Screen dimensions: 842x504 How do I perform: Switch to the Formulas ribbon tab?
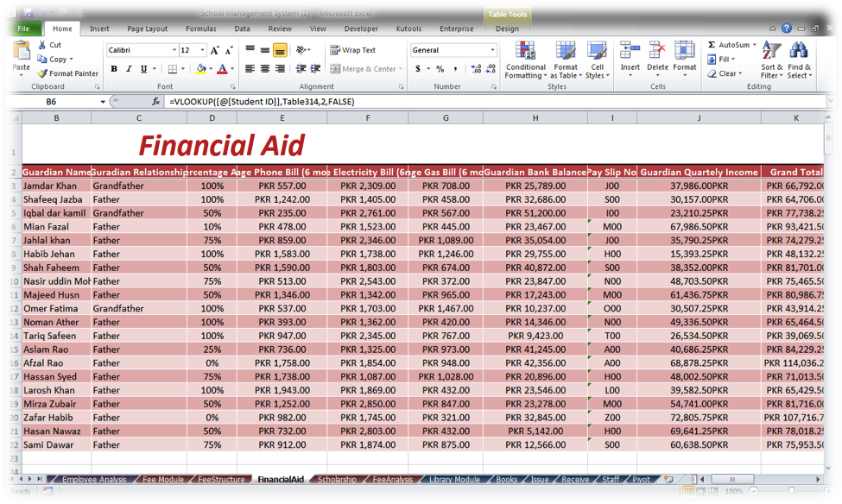(200, 28)
